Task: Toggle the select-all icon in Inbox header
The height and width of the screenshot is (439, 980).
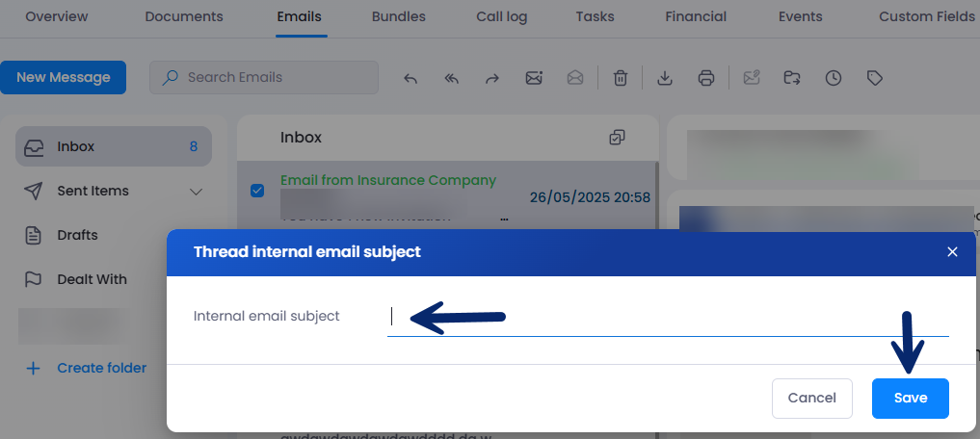Action: [618, 138]
